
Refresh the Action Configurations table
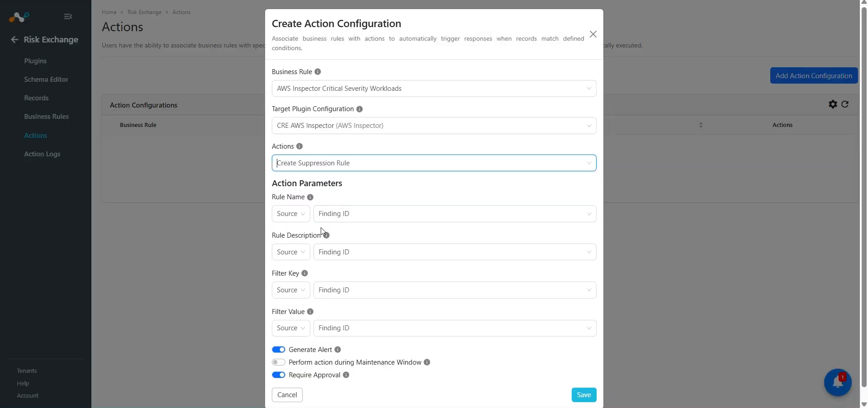845,104
